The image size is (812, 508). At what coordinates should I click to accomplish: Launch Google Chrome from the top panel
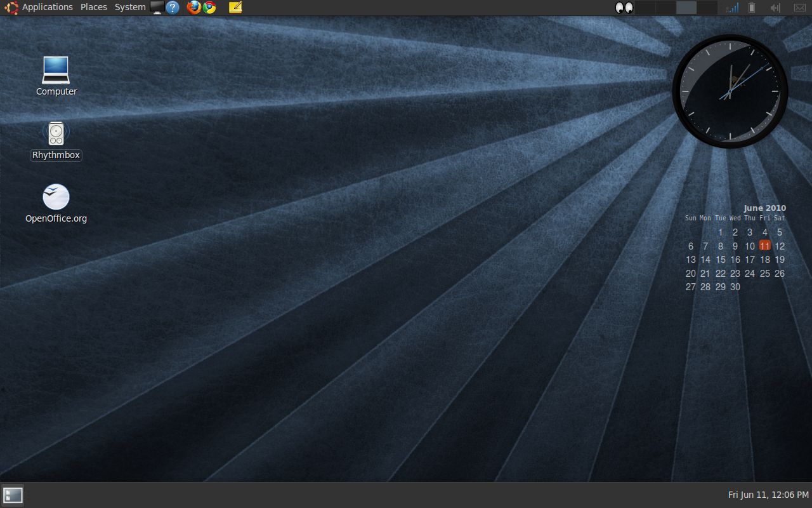[x=209, y=8]
